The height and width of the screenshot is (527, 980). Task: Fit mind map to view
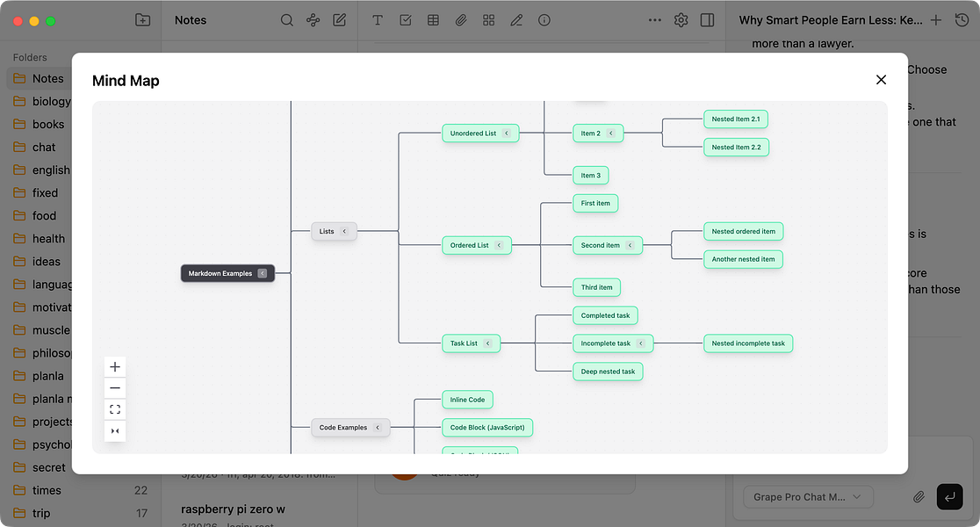(x=115, y=409)
